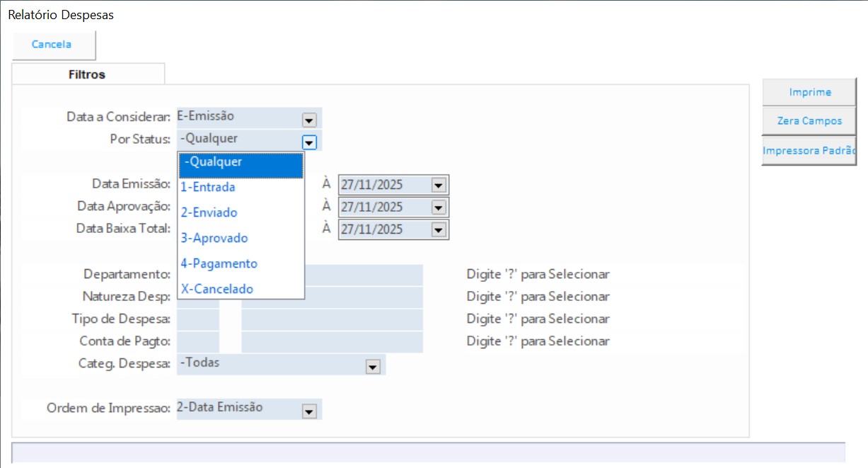Open Data Aprovação end date picker

(x=439, y=207)
